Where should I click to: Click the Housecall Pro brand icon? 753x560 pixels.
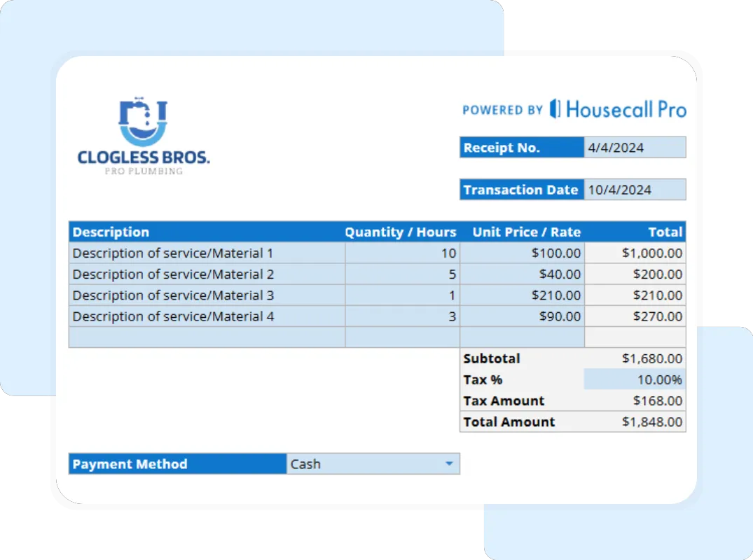[554, 109]
